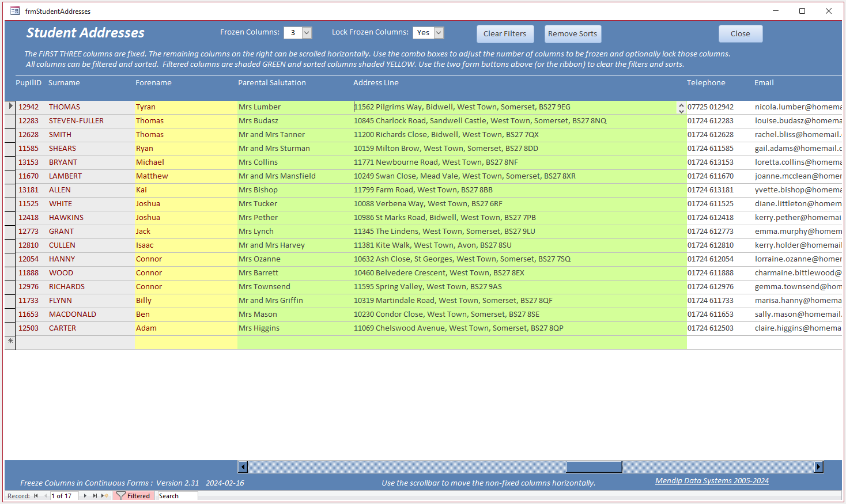
Task: Click left arrow of horizontal scrollbar
Action: click(243, 467)
